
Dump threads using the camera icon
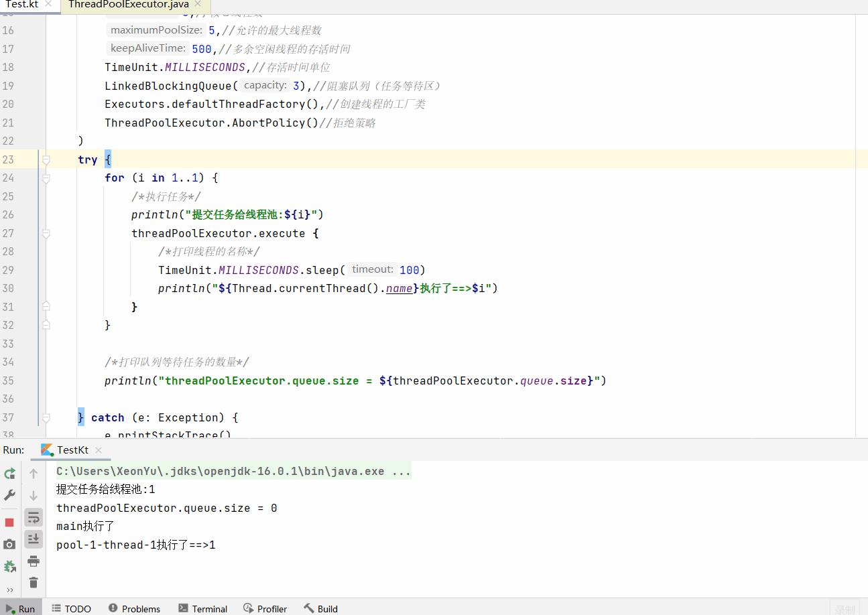(9, 544)
